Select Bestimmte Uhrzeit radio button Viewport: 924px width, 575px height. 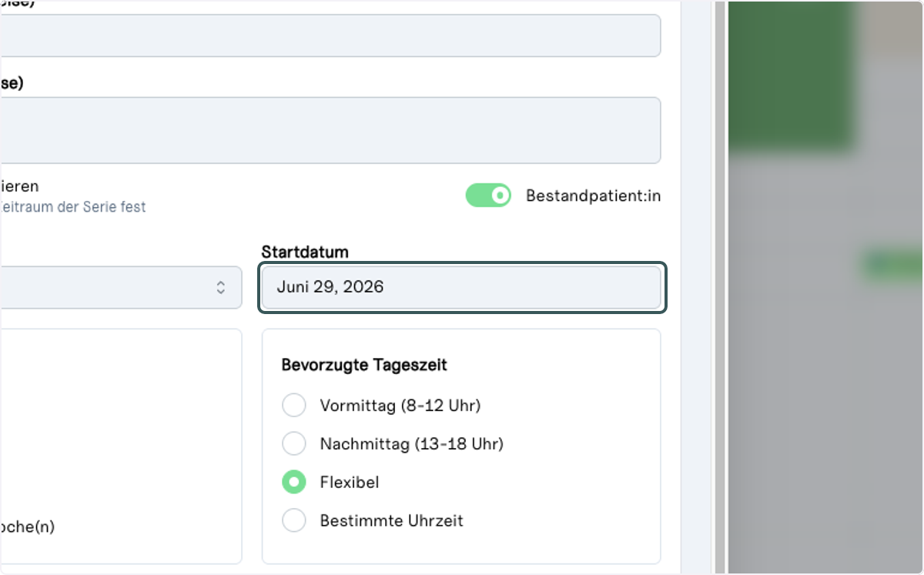(x=294, y=520)
